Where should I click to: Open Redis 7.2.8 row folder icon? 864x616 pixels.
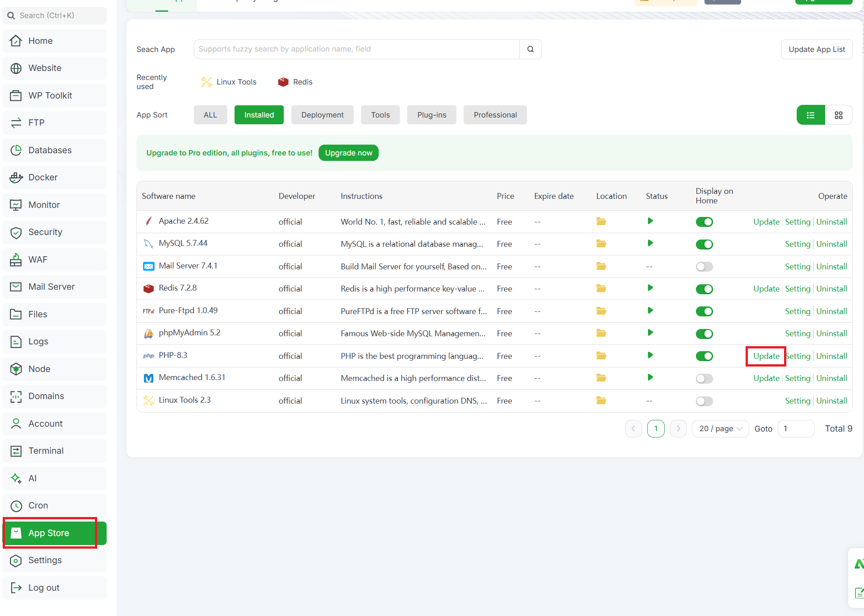pyautogui.click(x=601, y=288)
